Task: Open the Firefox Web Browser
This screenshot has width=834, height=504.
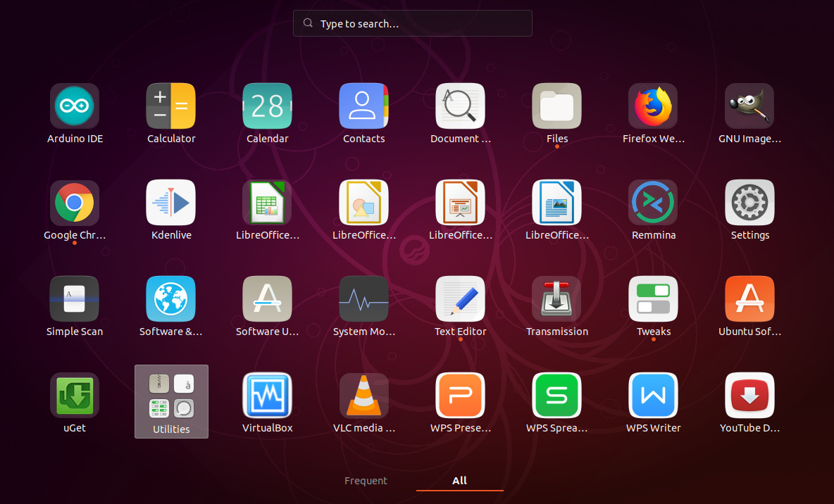Action: pos(653,106)
